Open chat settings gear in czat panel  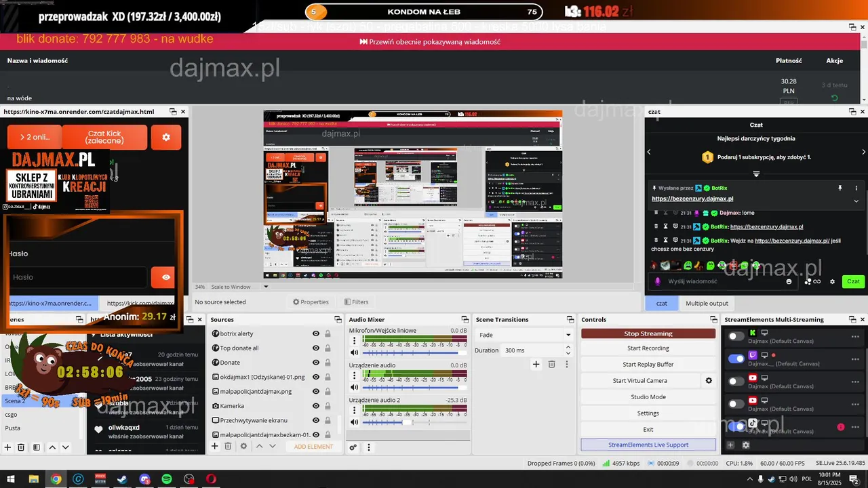[x=833, y=281]
